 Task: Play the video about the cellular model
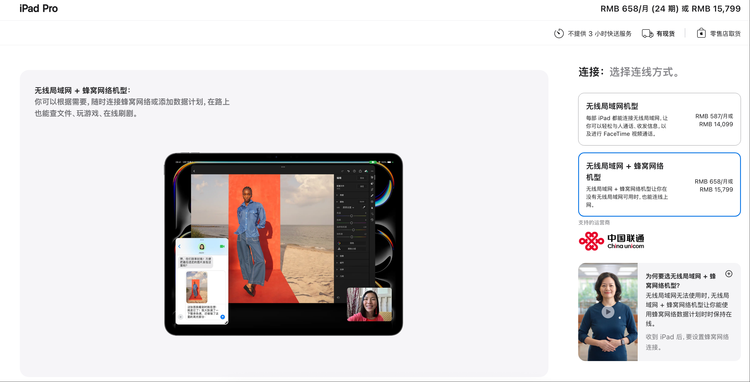tap(607, 312)
